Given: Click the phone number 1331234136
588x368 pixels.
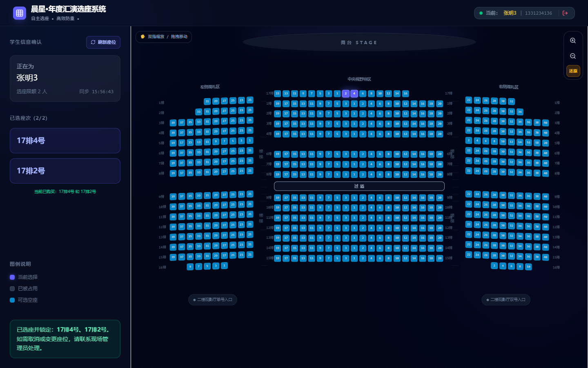Looking at the screenshot, I should click(x=539, y=13).
